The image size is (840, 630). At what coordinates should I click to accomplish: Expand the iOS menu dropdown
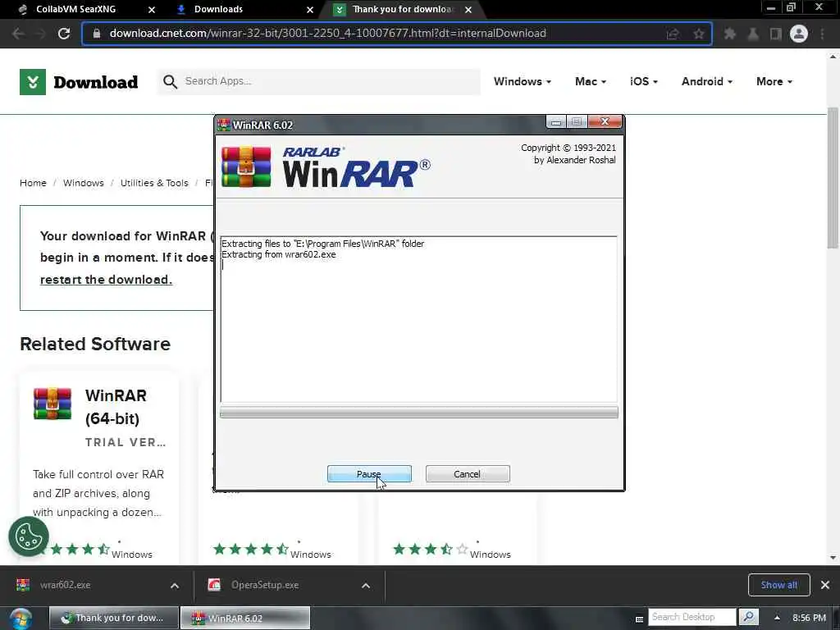pos(643,81)
